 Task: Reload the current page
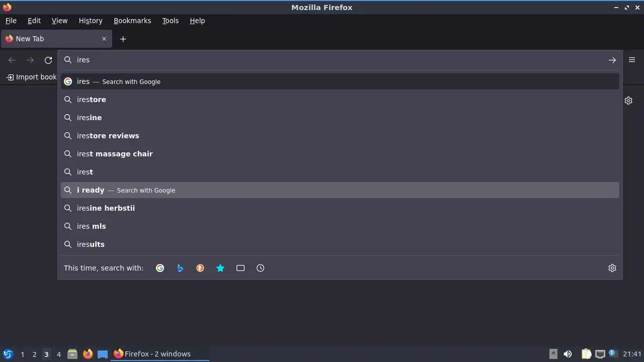48,60
